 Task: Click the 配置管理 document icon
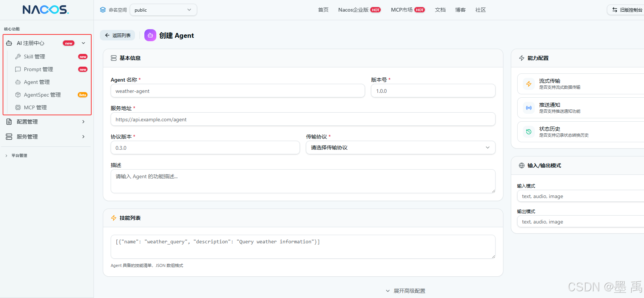(x=9, y=122)
